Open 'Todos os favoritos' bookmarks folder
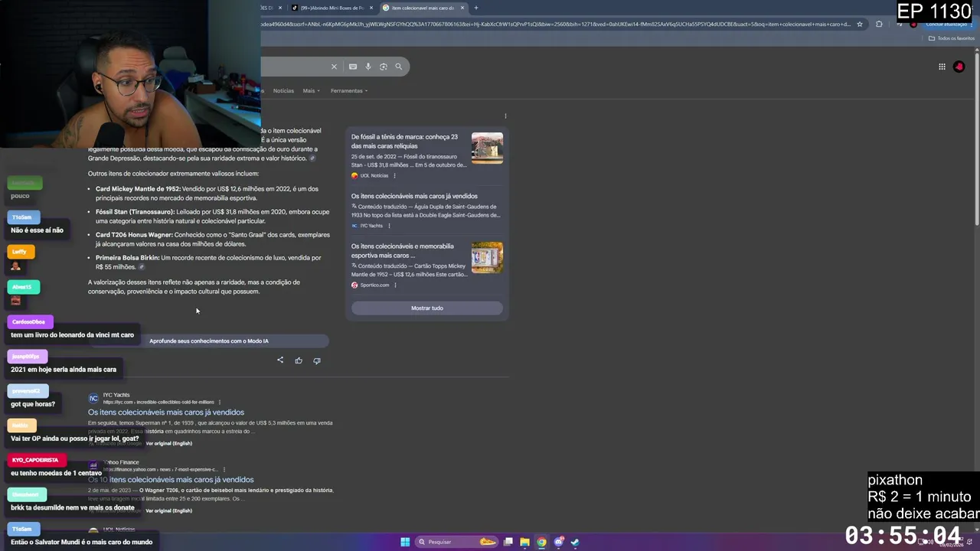The width and height of the screenshot is (980, 551). point(951,38)
